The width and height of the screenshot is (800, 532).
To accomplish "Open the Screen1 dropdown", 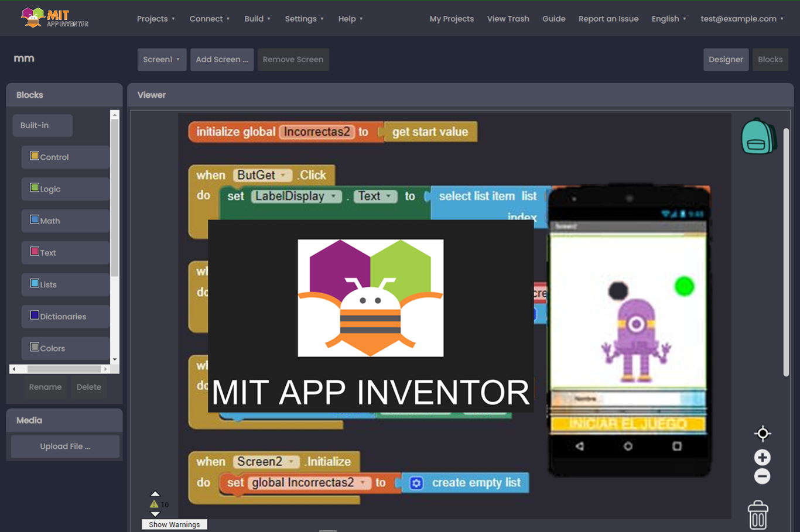I will (162, 60).
